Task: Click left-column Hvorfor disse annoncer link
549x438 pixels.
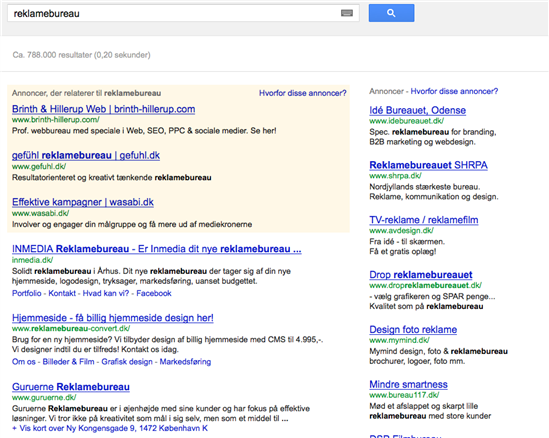Action: (303, 93)
